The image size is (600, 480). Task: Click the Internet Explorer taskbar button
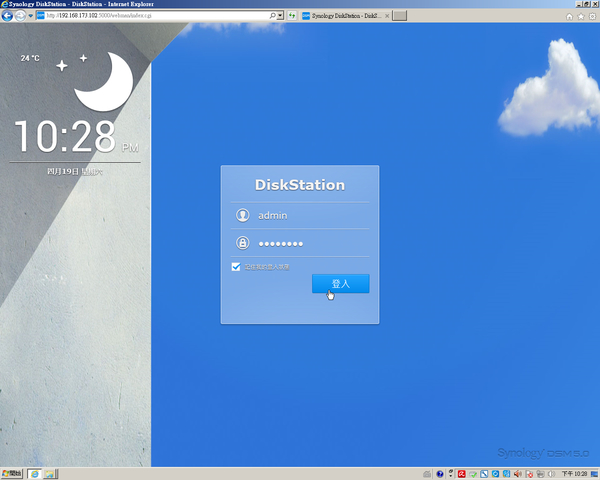tap(36, 473)
